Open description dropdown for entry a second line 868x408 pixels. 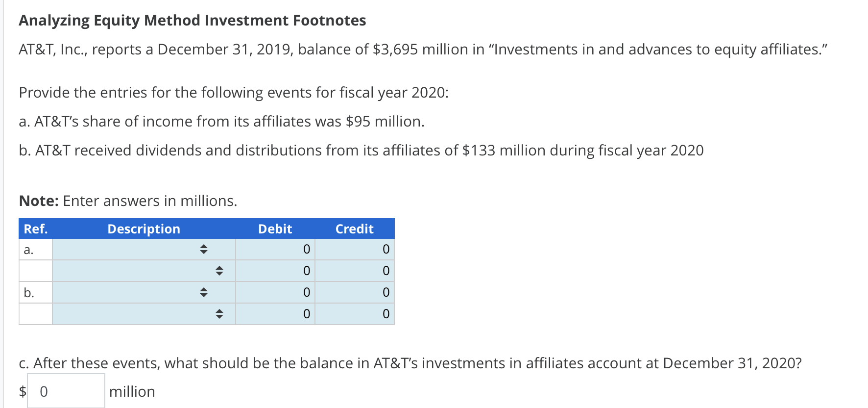point(144,271)
